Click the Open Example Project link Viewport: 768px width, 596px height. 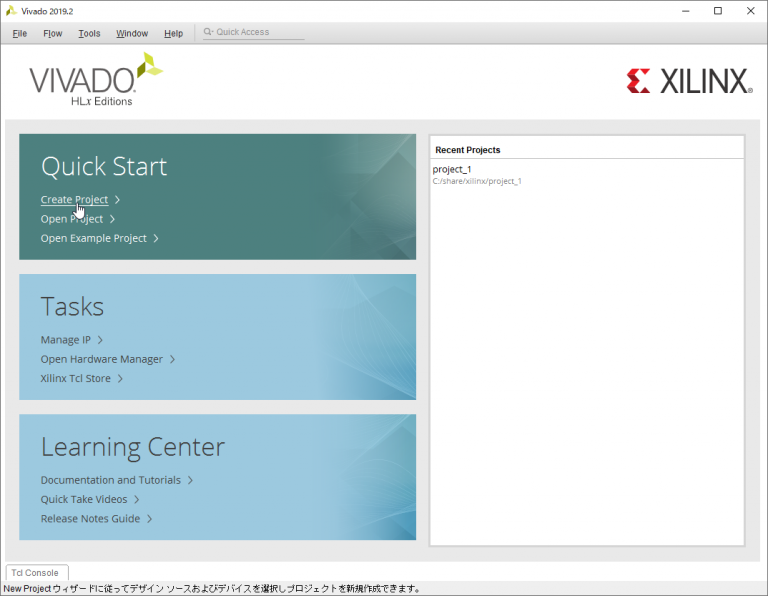[x=93, y=239]
